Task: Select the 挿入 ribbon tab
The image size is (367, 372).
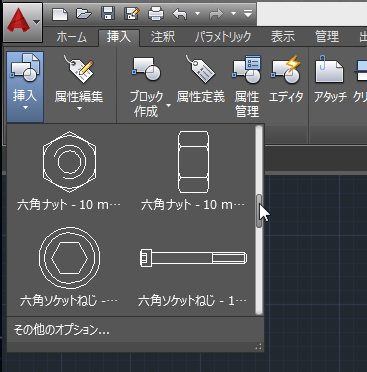Action: coord(119,37)
